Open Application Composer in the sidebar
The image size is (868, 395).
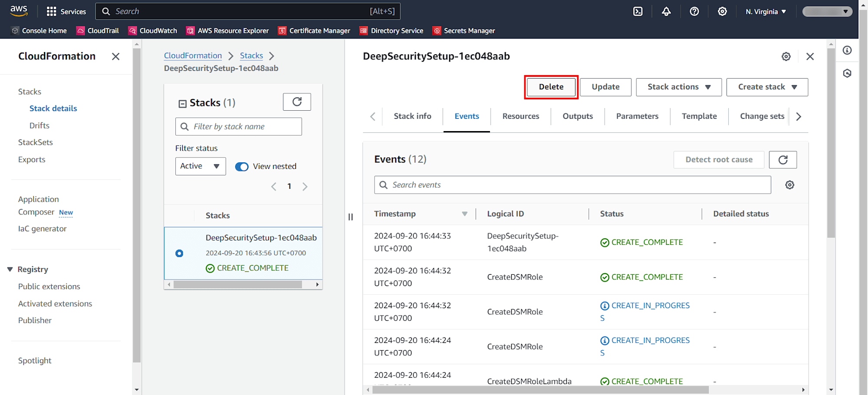pos(39,206)
